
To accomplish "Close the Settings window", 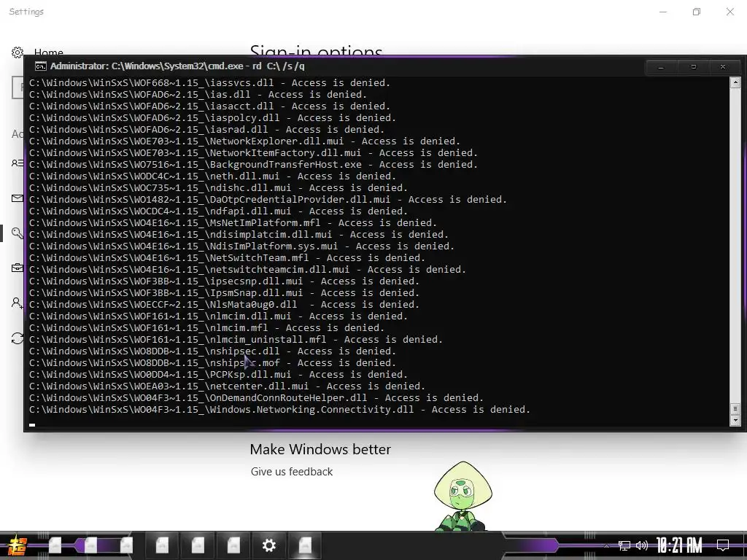I will [x=729, y=12].
